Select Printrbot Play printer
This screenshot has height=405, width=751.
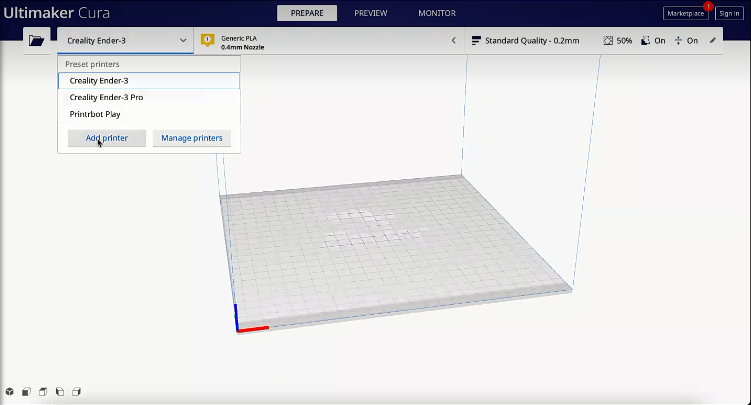point(149,114)
